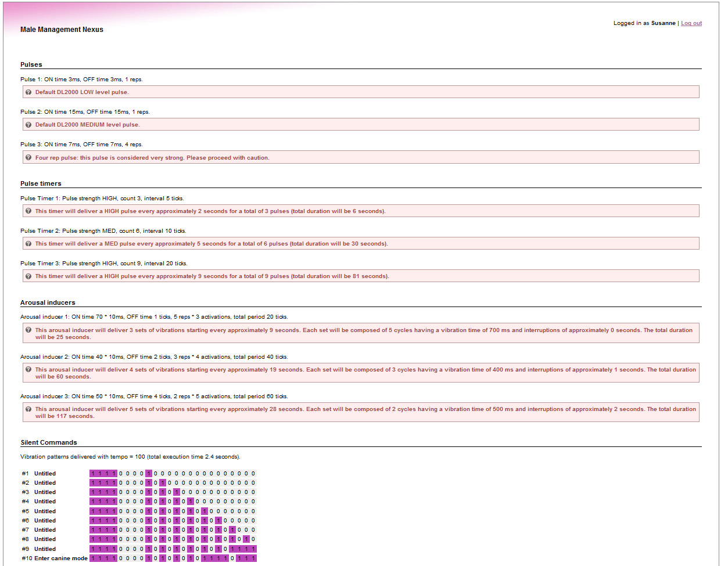Toggle the first bit cell of pattern #10
The width and height of the screenshot is (728, 566).
tap(93, 558)
